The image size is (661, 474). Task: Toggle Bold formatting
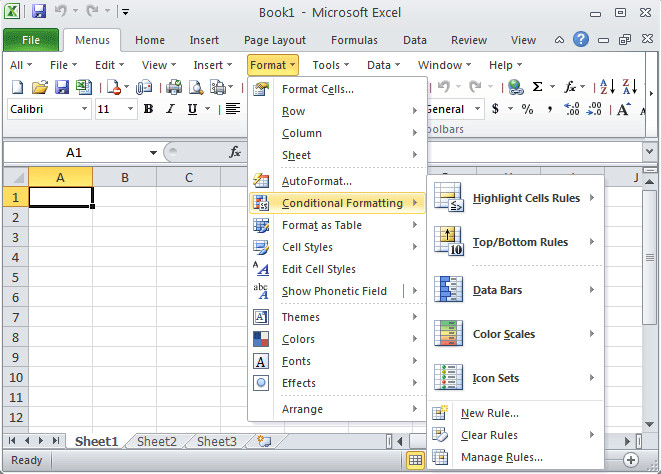click(148, 109)
